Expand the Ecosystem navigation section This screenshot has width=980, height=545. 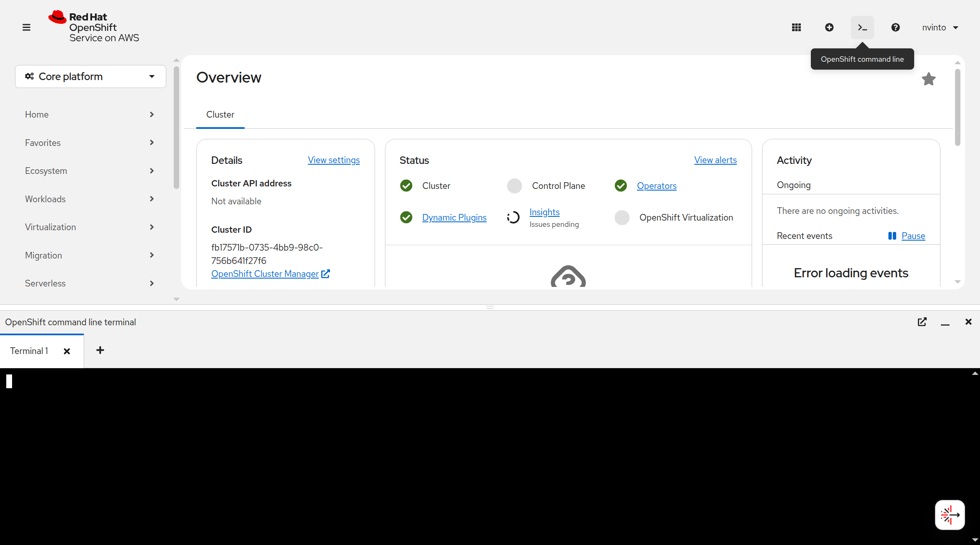[x=90, y=171]
